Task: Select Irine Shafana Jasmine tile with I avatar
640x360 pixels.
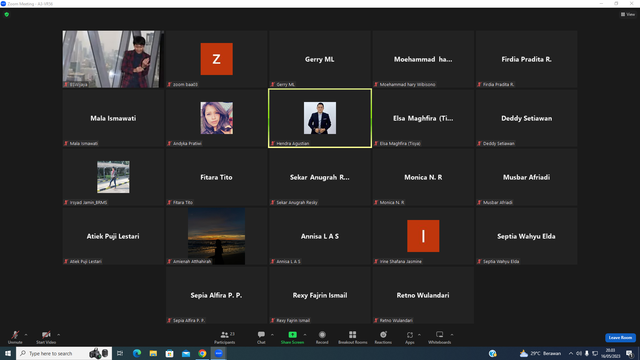Action: [x=423, y=236]
